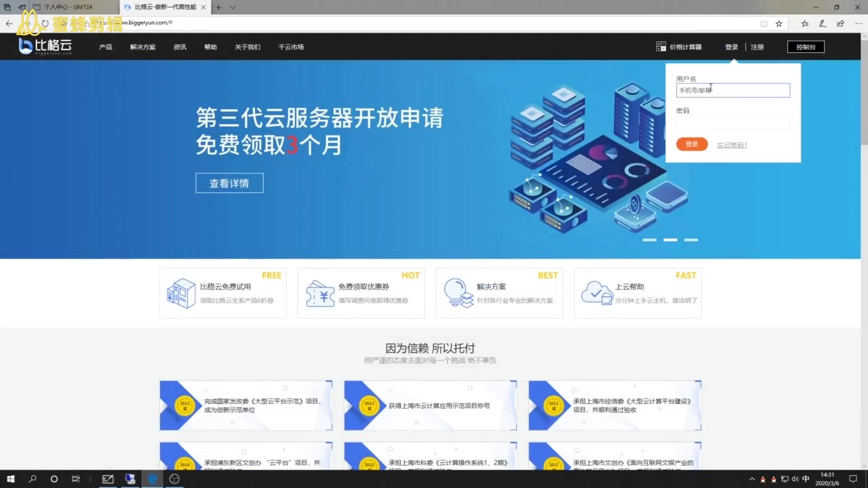Click the 免费领取优惠券 coupon icon

(320, 294)
